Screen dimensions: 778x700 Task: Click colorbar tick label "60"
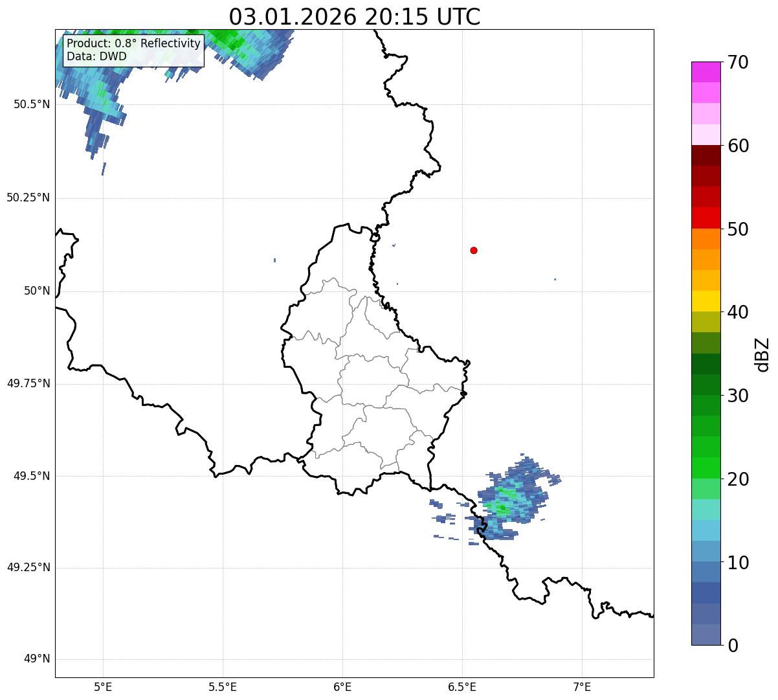pos(738,146)
